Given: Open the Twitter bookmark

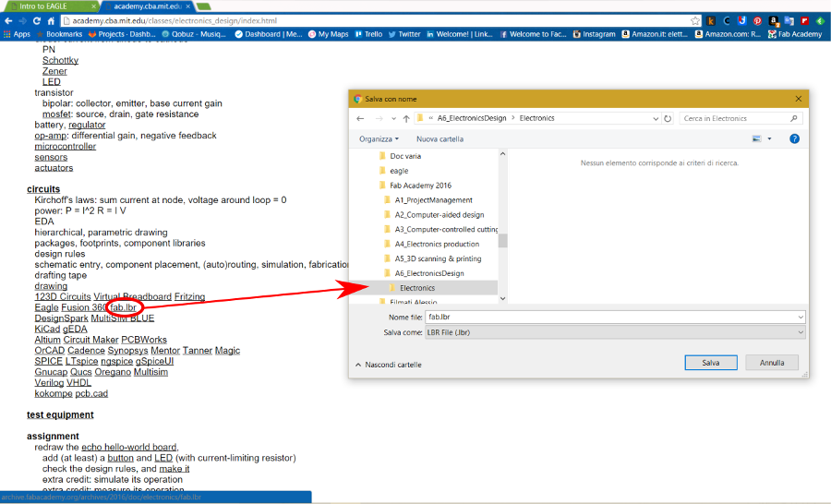Looking at the screenshot, I should pos(404,34).
